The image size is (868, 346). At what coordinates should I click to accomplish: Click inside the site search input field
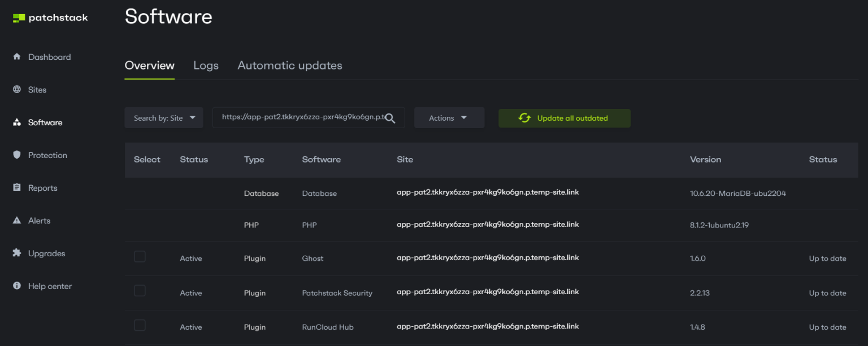(x=300, y=117)
